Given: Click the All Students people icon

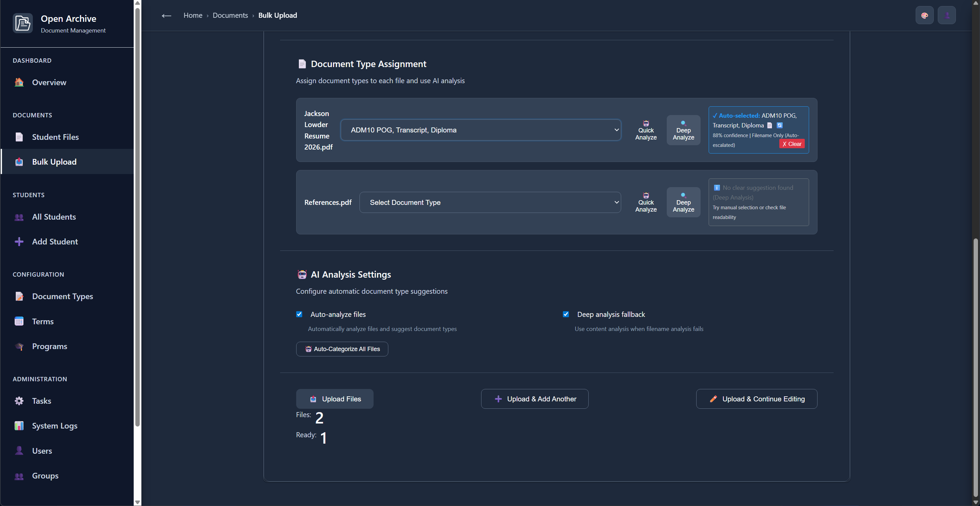Looking at the screenshot, I should tap(19, 217).
